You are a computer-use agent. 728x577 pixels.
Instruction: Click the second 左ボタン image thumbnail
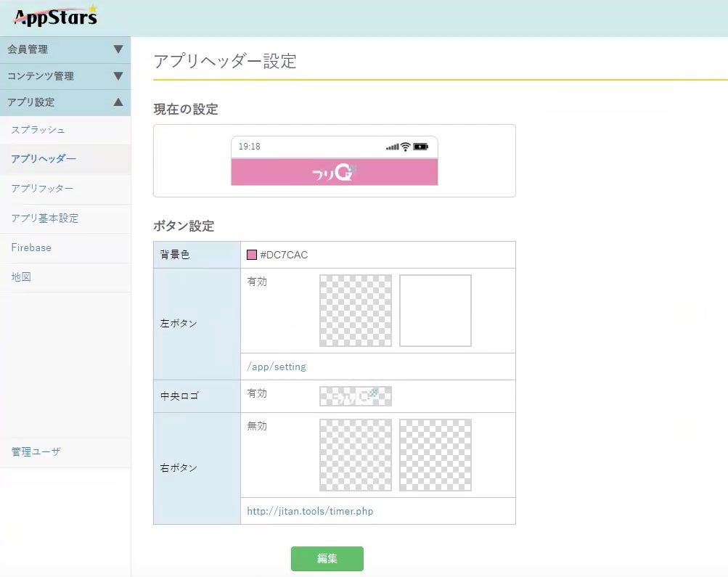click(x=435, y=311)
